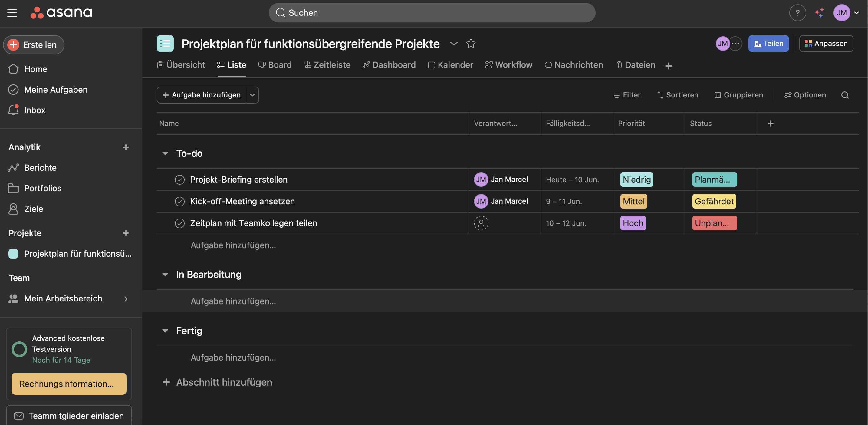The image size is (868, 425).
Task: Mark Kick-off-Meeting ansetzen as complete
Action: click(x=179, y=202)
